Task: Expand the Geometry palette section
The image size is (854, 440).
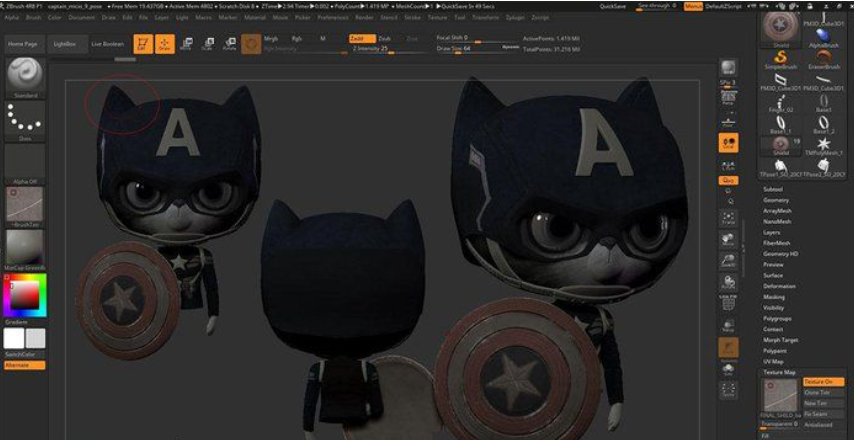Action: [x=776, y=200]
